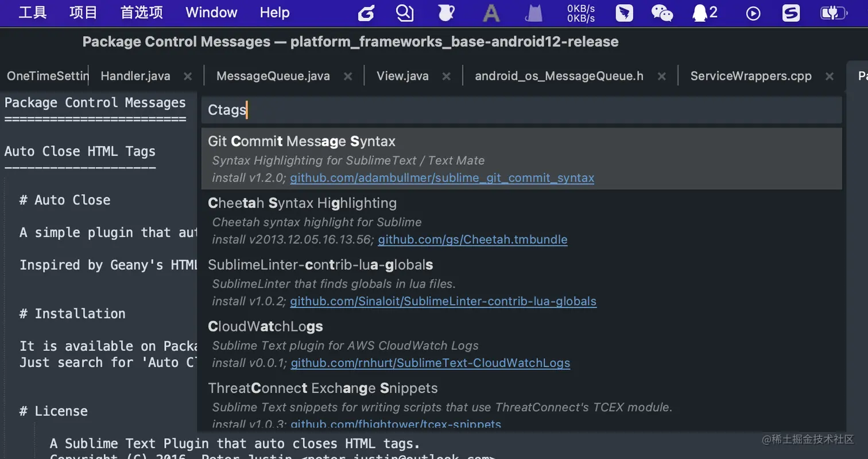This screenshot has width=868, height=459.
Task: Click the pitcher jug menu bar icon
Action: pyautogui.click(x=445, y=13)
